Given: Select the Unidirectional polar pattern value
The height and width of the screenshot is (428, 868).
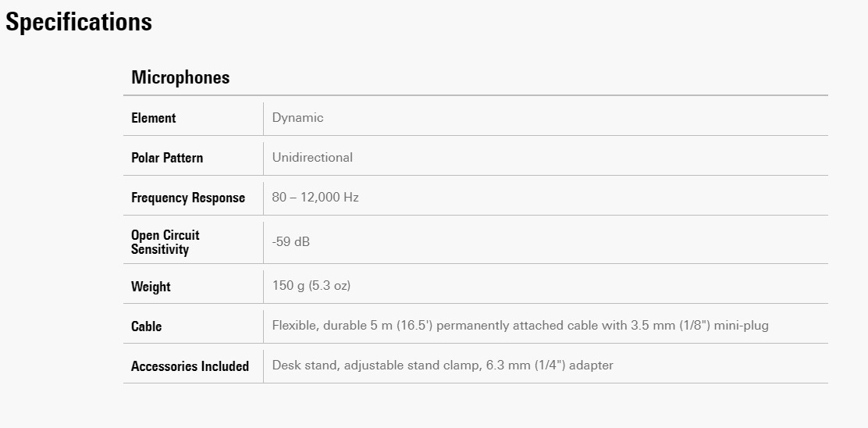Looking at the screenshot, I should point(312,158).
